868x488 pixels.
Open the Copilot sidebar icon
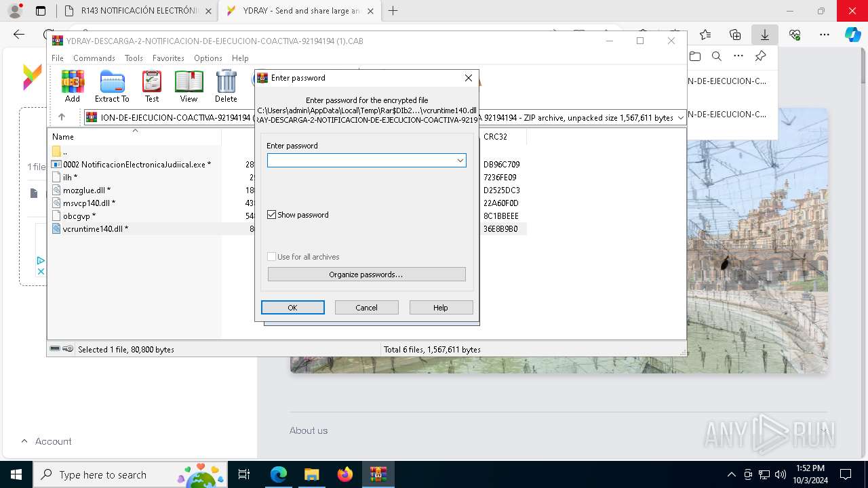[853, 35]
